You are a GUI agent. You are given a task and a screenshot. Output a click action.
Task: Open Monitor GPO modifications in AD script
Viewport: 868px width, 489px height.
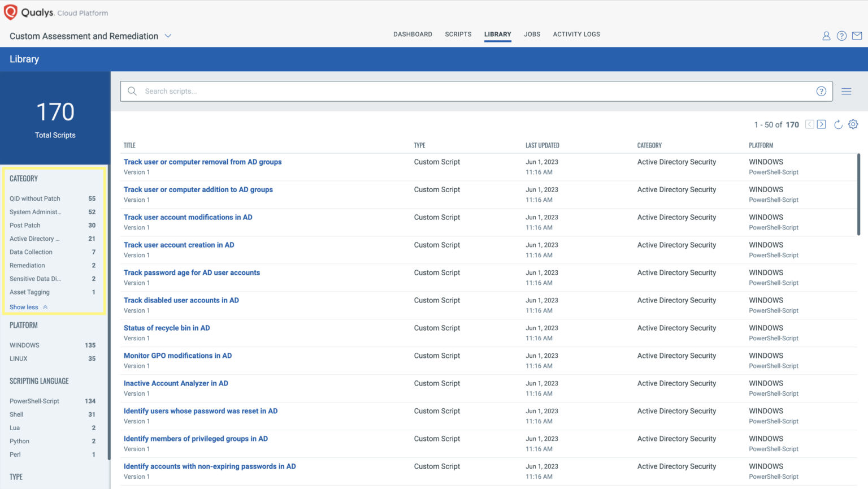click(177, 356)
